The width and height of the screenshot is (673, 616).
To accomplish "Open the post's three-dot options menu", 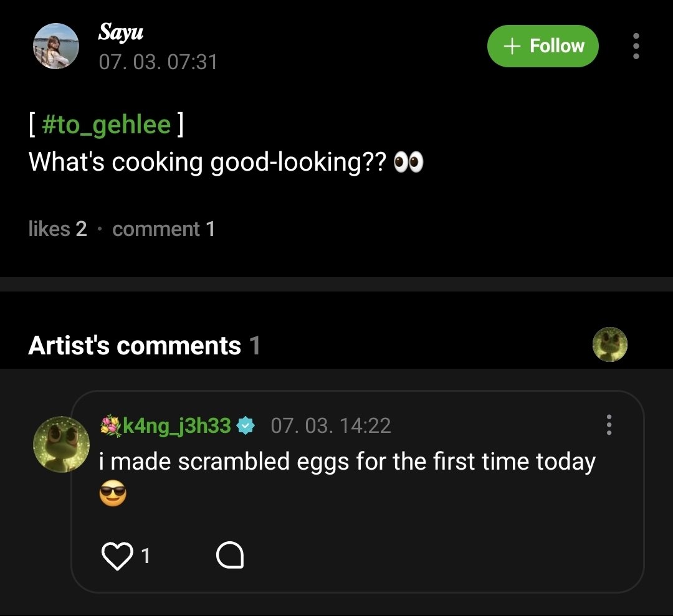I will point(636,46).
